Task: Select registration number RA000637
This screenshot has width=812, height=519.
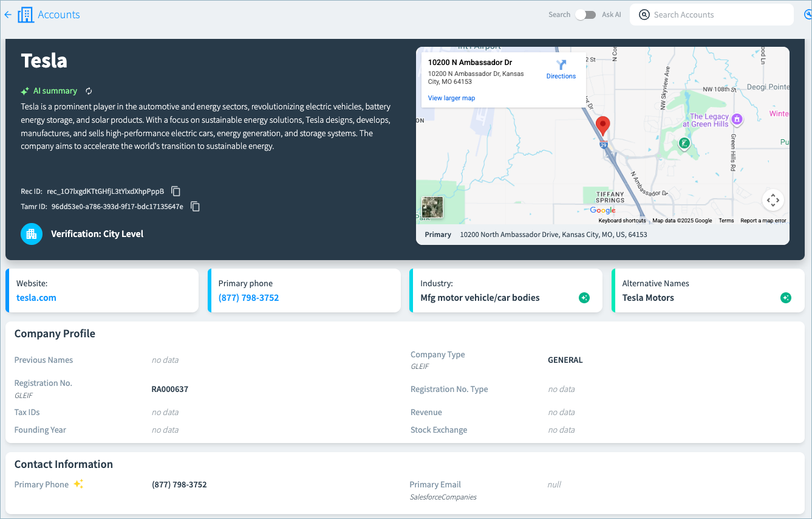Action: point(170,389)
